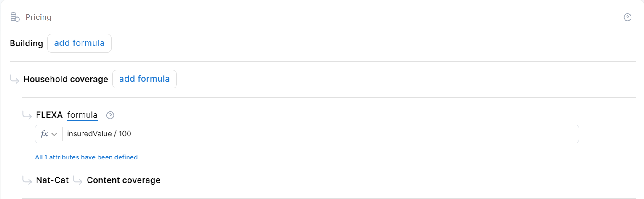Click the FLEXA formula link
The image size is (644, 199).
tap(82, 115)
